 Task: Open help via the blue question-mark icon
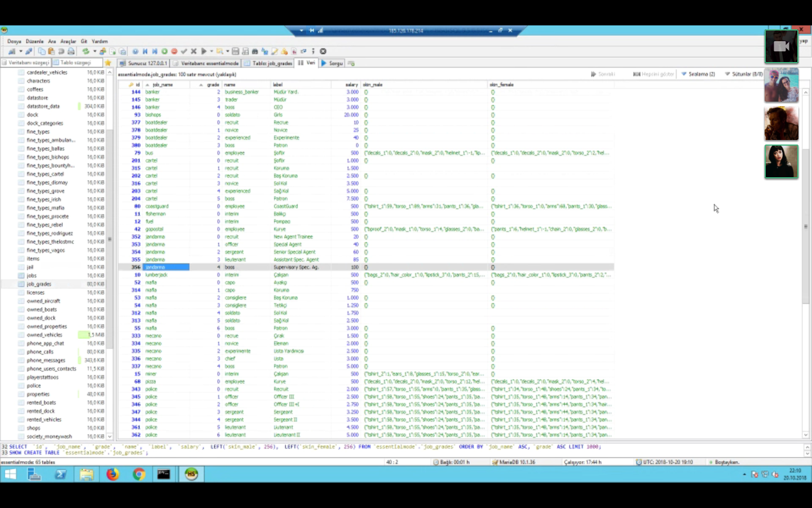[x=135, y=51]
